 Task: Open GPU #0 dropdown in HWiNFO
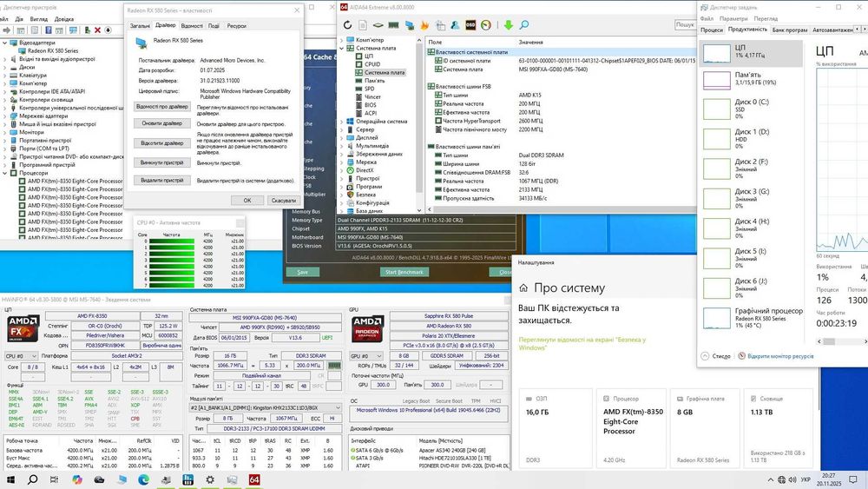[x=366, y=356]
